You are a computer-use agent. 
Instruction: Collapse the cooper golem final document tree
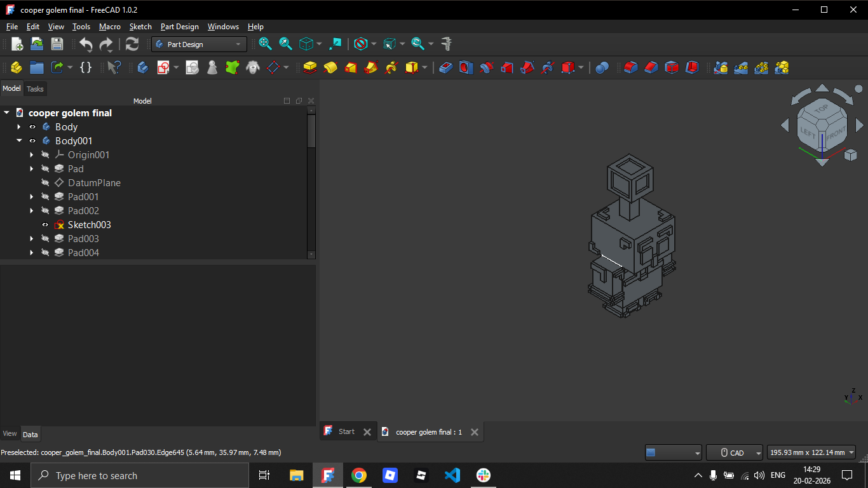6,113
